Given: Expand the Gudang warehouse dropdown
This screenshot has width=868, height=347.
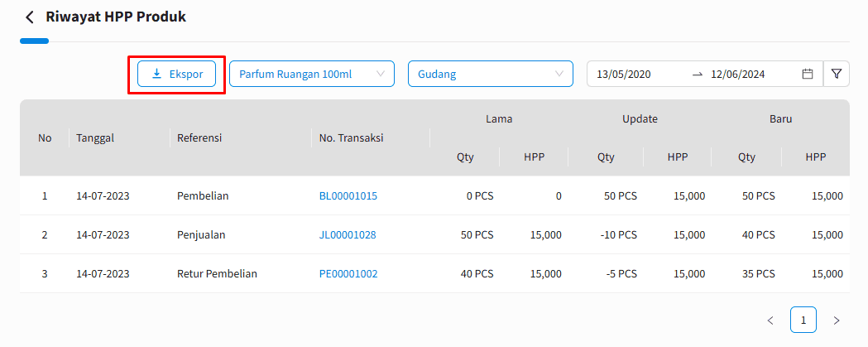Looking at the screenshot, I should tap(491, 74).
